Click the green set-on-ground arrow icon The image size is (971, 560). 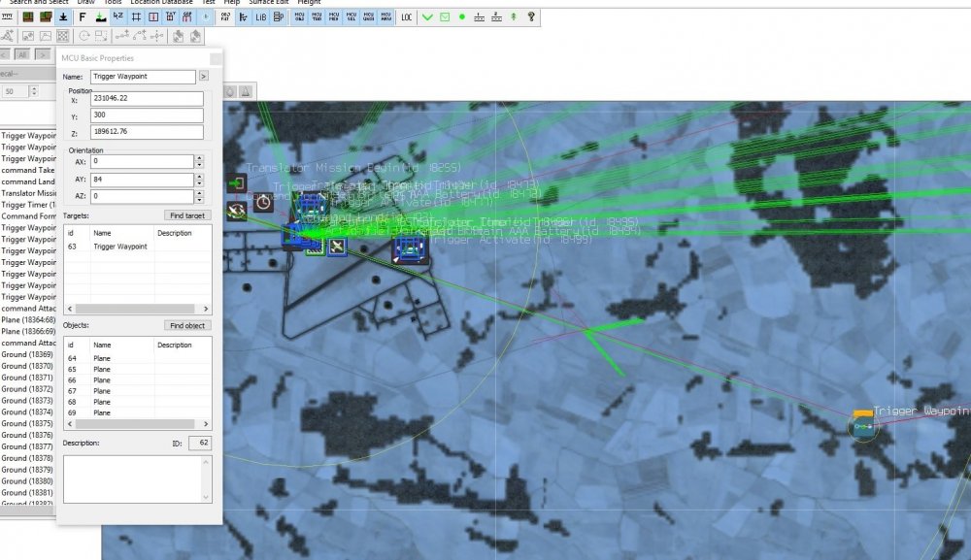coord(100,16)
